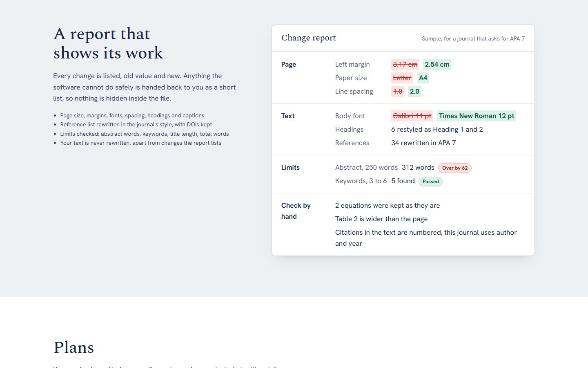Click '34 rewritten in APA 7' text

coord(423,143)
